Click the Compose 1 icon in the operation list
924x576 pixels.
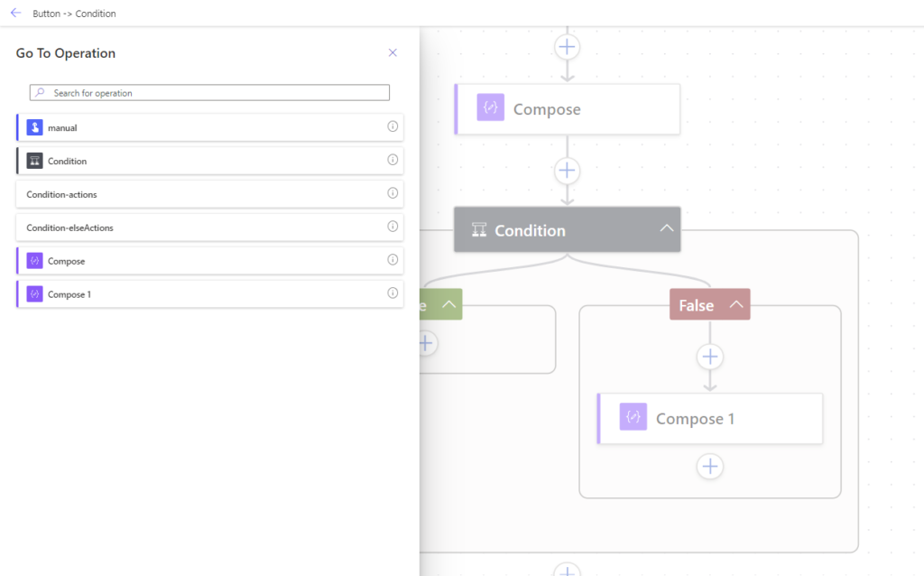pyautogui.click(x=35, y=294)
